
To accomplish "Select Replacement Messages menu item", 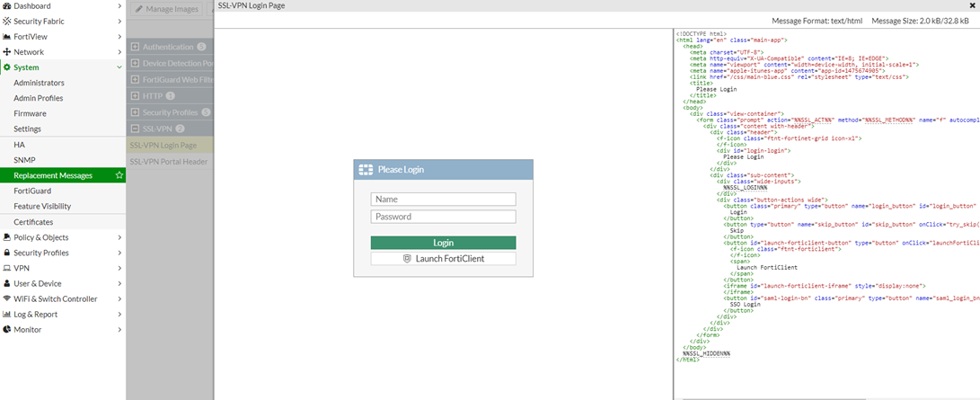I will pyautogui.click(x=63, y=175).
